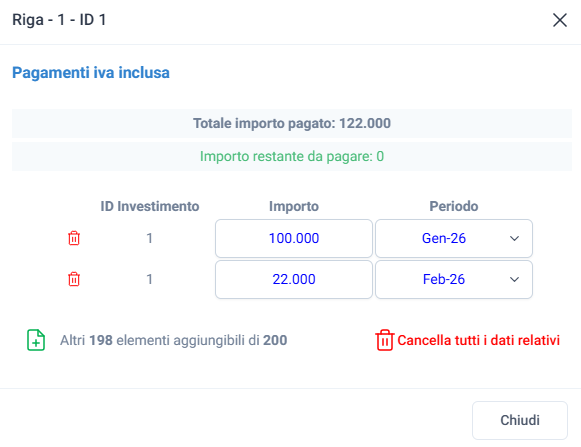The width and height of the screenshot is (581, 447).
Task: Click the green Importo restante da pagare text
Action: [x=292, y=156]
